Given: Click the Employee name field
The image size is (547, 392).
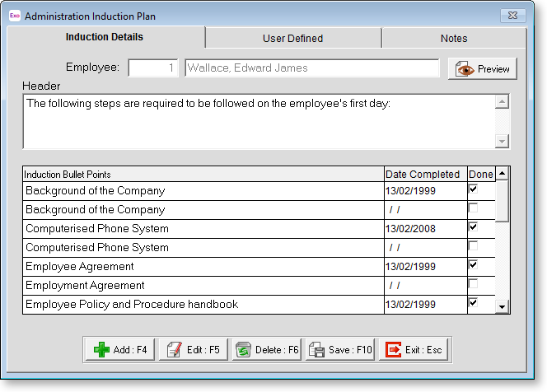Looking at the screenshot, I should point(311,68).
